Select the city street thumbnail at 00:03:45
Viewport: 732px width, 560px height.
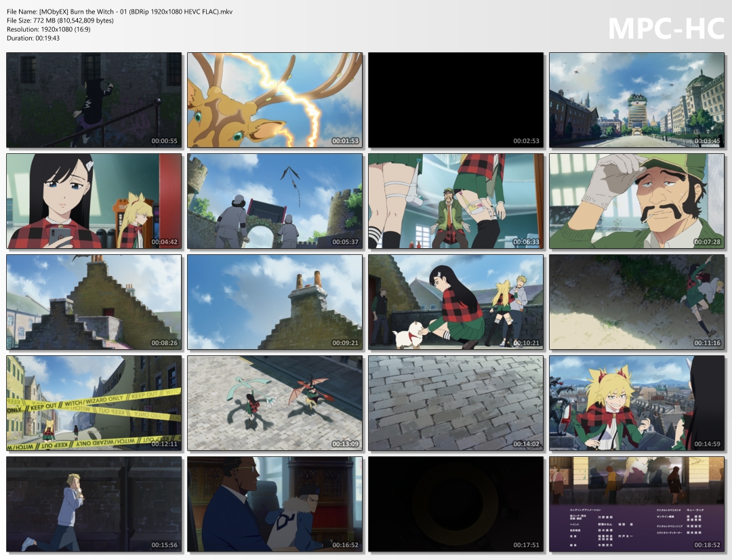[636, 100]
